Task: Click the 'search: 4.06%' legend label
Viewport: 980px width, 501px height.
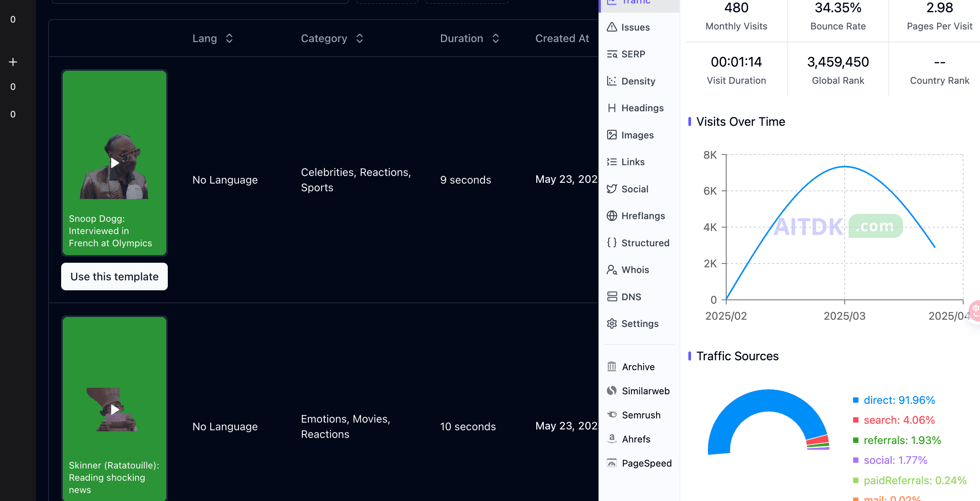Action: [899, 420]
